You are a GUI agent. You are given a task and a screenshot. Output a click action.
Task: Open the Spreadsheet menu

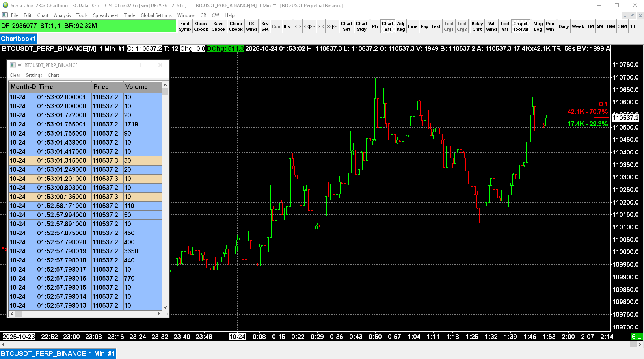106,15
